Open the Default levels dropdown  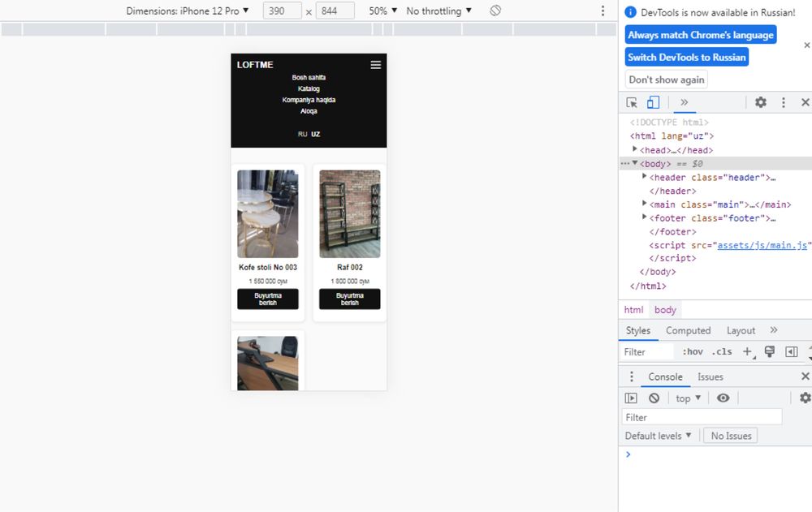pos(658,436)
